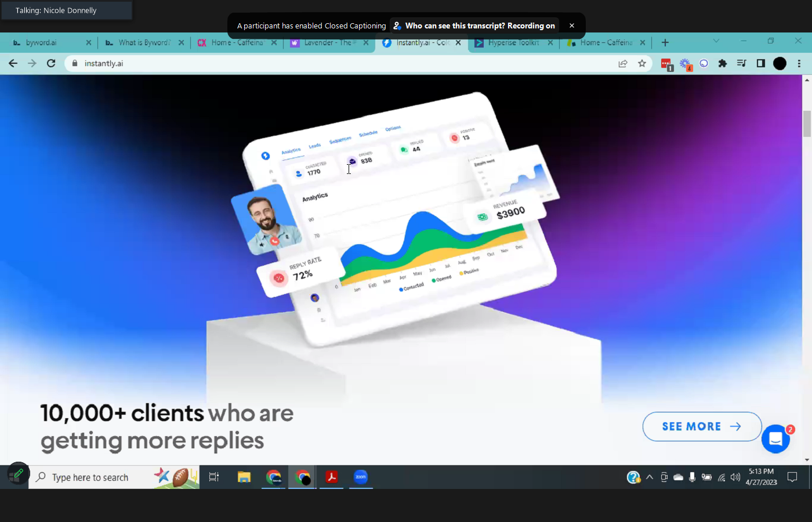The image size is (812, 522).
Task: Launch Zoom from the taskbar
Action: [361, 477]
